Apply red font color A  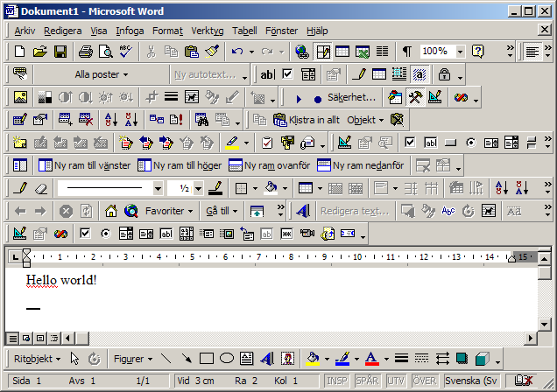(372, 359)
